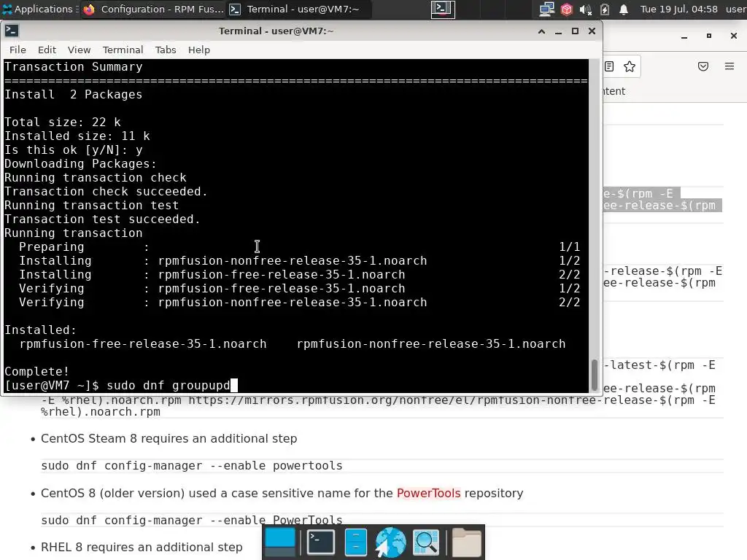Click the red package updater tray icon

tap(566, 9)
